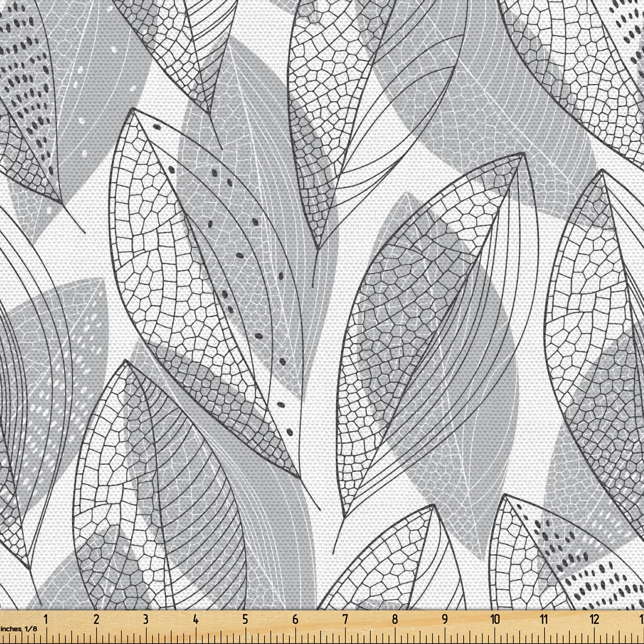Click the number 9 on the ruler
The height and width of the screenshot is (644, 644).
pyautogui.click(x=445, y=619)
